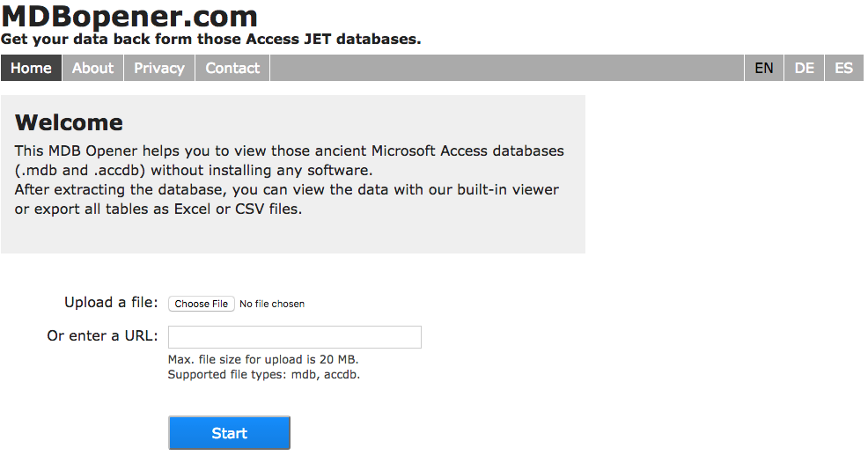Go to the About page

pyautogui.click(x=92, y=68)
